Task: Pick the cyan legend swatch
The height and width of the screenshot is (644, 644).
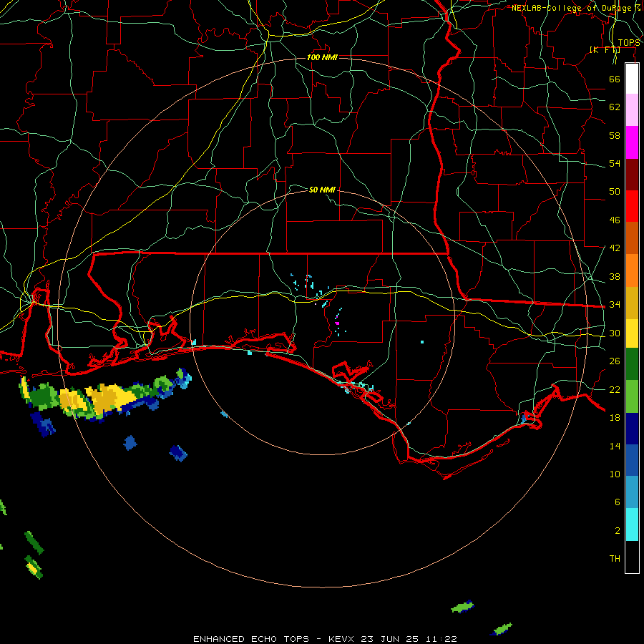Action: click(x=632, y=525)
